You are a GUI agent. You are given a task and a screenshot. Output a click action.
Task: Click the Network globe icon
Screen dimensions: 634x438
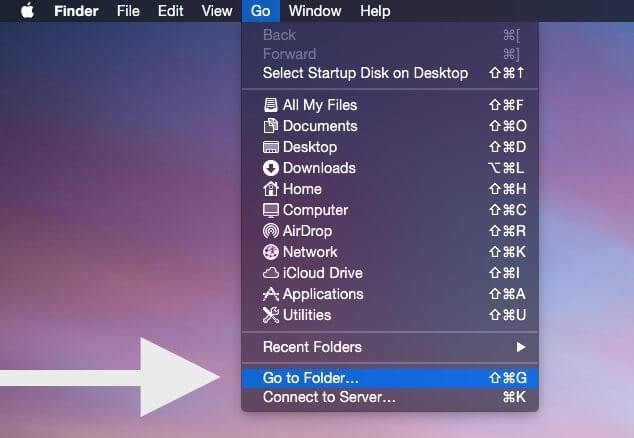270,252
